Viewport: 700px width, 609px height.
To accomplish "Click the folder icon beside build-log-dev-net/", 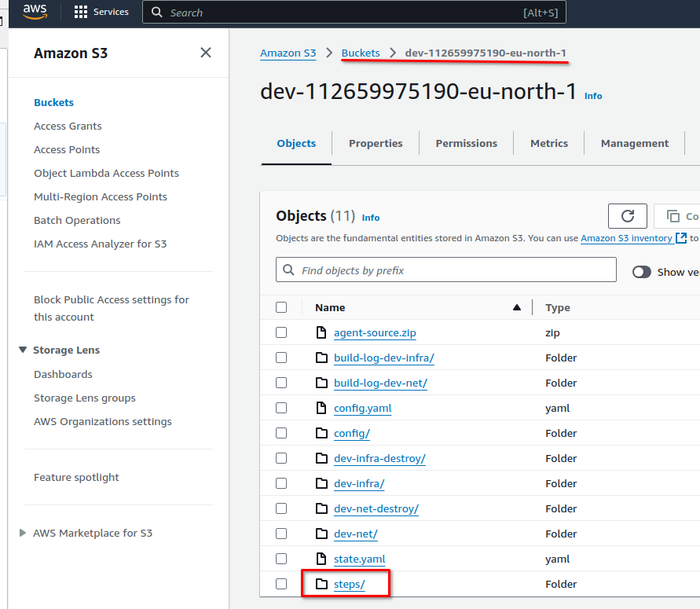I will [x=321, y=383].
